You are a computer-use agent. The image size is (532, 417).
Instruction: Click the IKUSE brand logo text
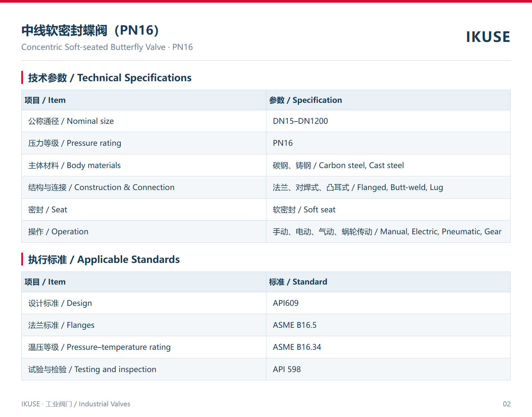coord(488,37)
